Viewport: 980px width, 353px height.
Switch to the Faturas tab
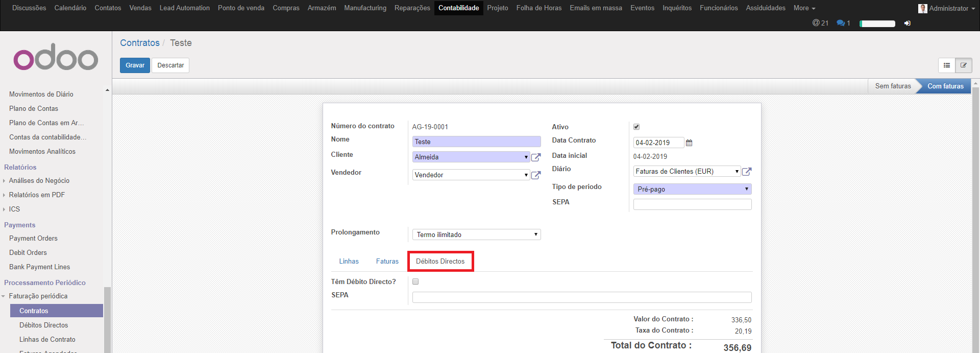click(387, 261)
